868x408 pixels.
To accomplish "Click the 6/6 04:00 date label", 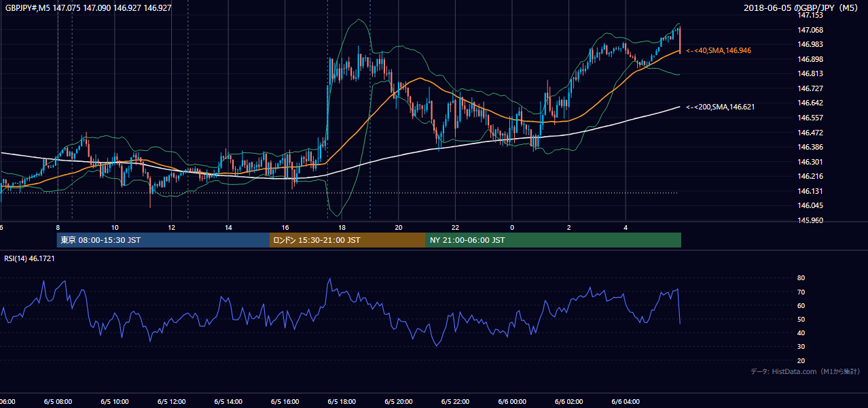I will (626, 402).
